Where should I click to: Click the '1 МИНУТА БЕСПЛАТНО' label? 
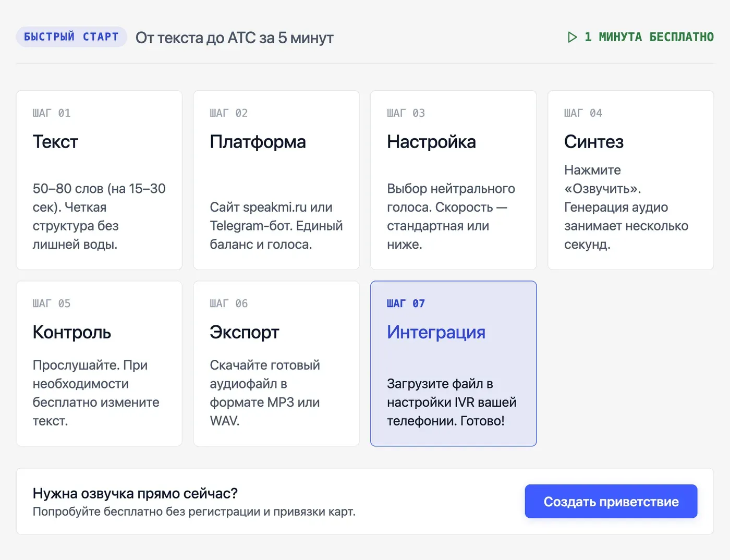tap(649, 37)
